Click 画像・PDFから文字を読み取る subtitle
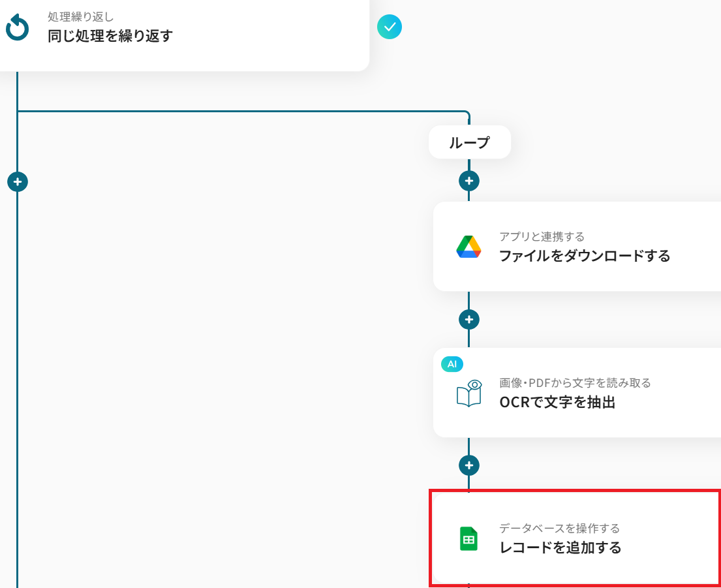The width and height of the screenshot is (721, 588). (575, 382)
